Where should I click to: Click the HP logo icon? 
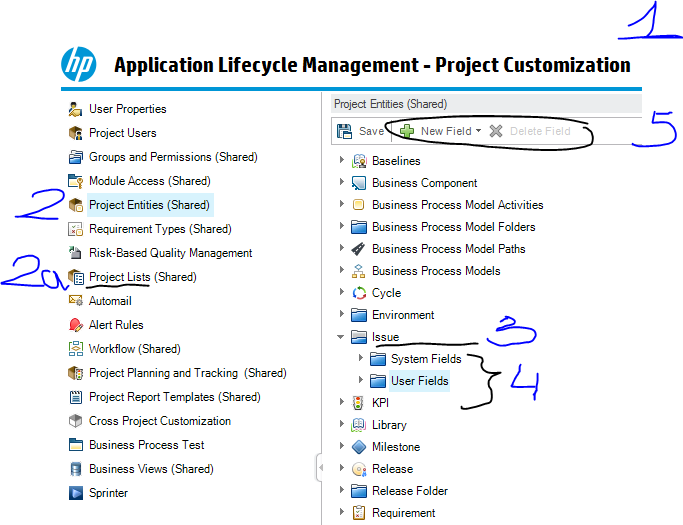coord(77,65)
